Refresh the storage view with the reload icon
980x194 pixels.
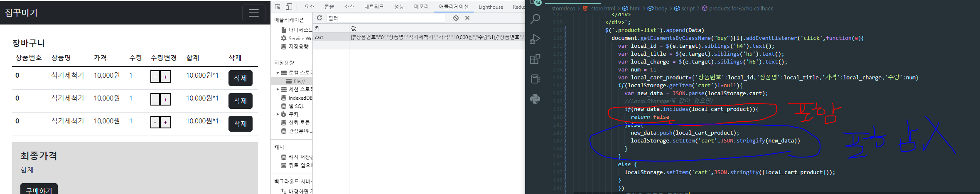click(319, 18)
